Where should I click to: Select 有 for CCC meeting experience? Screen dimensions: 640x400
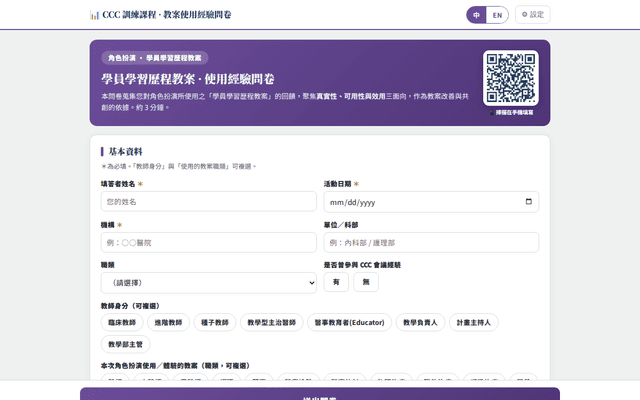coord(336,282)
